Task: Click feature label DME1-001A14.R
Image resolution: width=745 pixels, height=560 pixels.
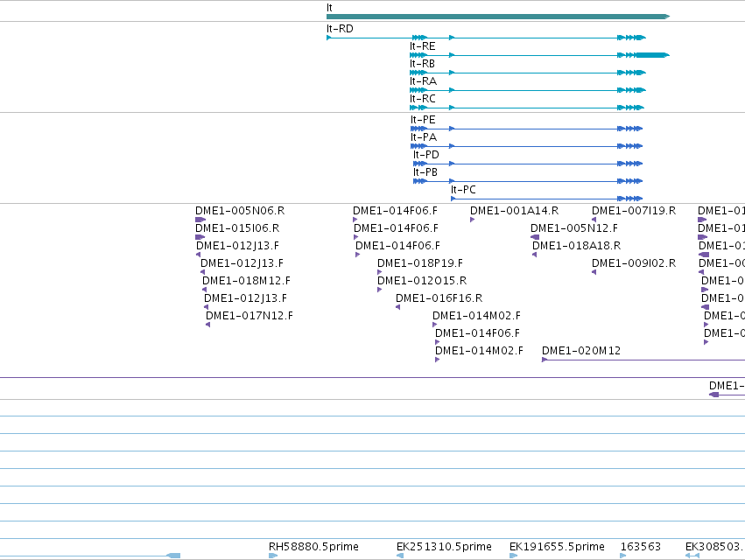Action: pos(514,211)
